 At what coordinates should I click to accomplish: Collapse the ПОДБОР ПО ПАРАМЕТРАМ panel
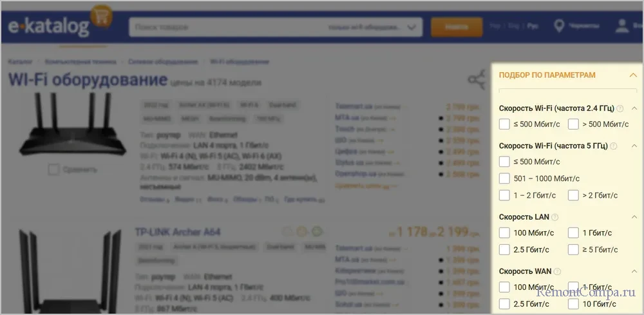pyautogui.click(x=633, y=75)
